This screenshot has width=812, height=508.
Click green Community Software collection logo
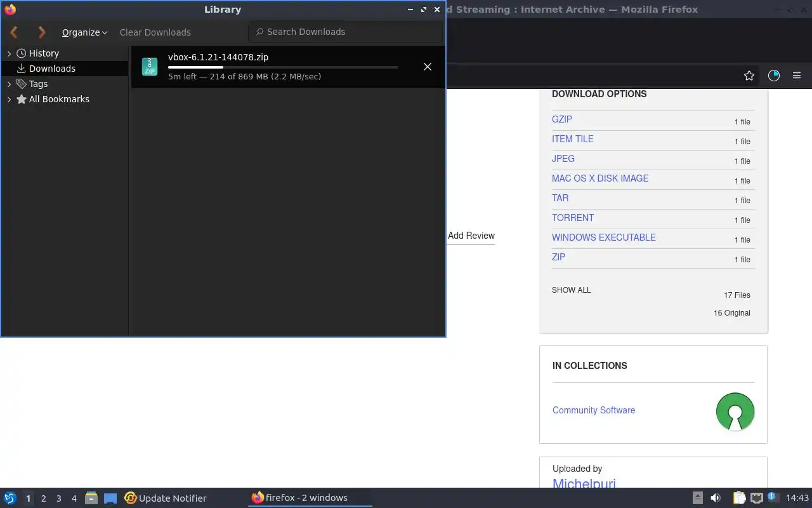(x=735, y=411)
